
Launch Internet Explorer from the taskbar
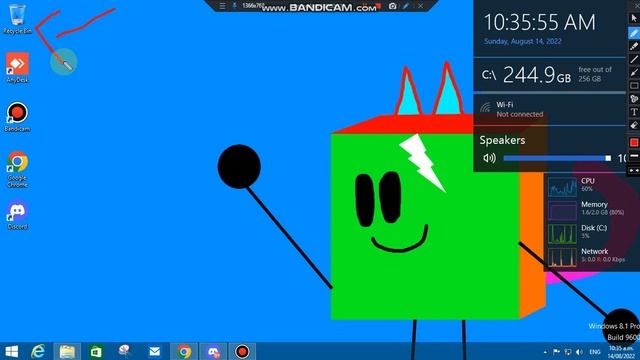pyautogui.click(x=38, y=351)
